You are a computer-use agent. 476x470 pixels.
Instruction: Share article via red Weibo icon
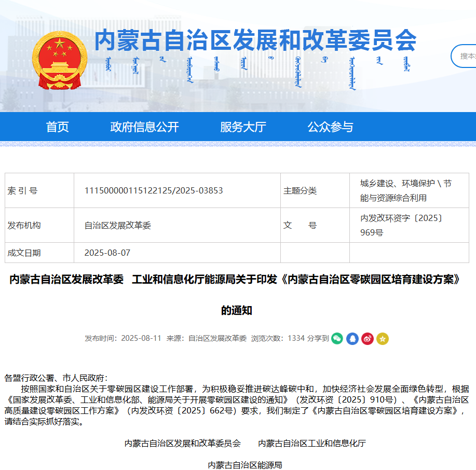coord(368,339)
